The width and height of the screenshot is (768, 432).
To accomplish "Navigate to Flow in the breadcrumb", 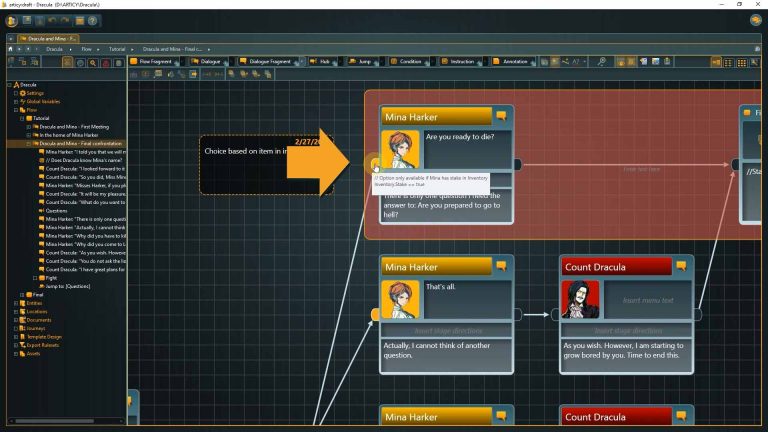I will pyautogui.click(x=86, y=49).
